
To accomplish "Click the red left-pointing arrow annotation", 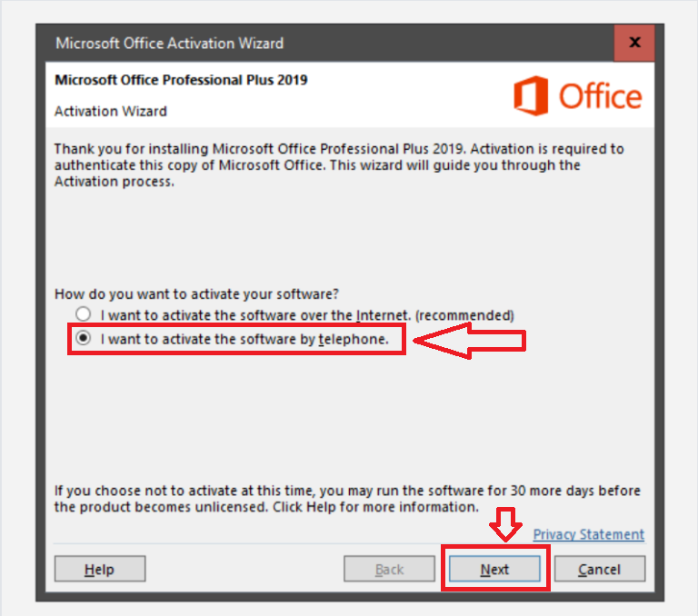I will pyautogui.click(x=470, y=341).
